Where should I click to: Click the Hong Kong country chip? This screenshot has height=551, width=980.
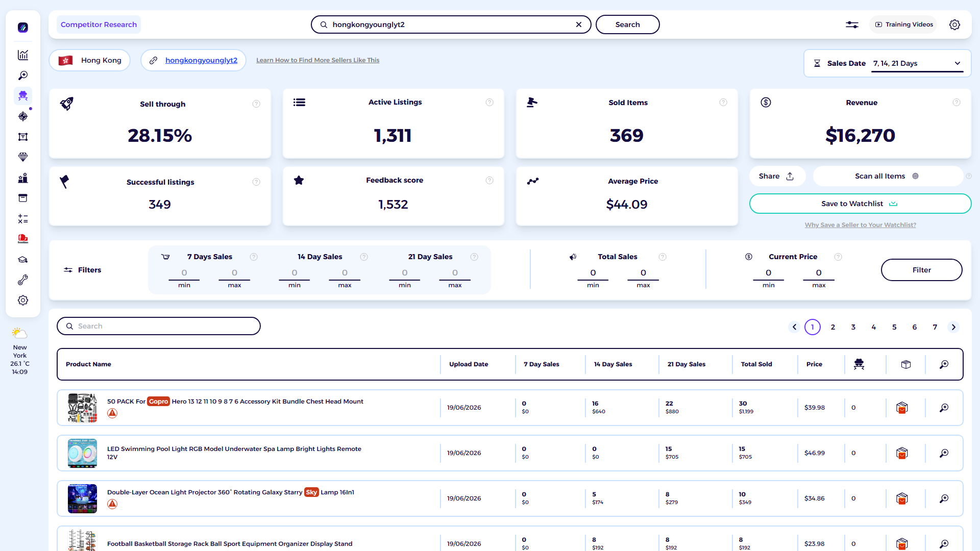pyautogui.click(x=90, y=60)
